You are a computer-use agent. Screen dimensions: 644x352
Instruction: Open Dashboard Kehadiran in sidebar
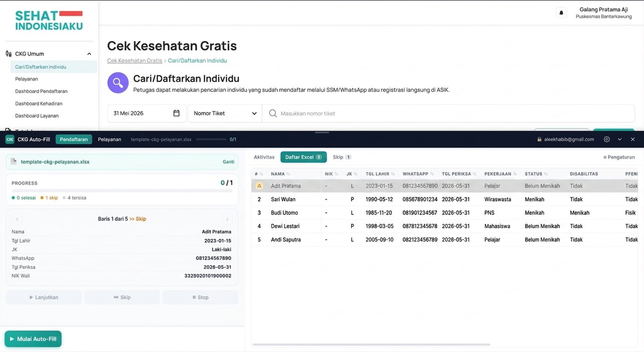click(x=39, y=104)
